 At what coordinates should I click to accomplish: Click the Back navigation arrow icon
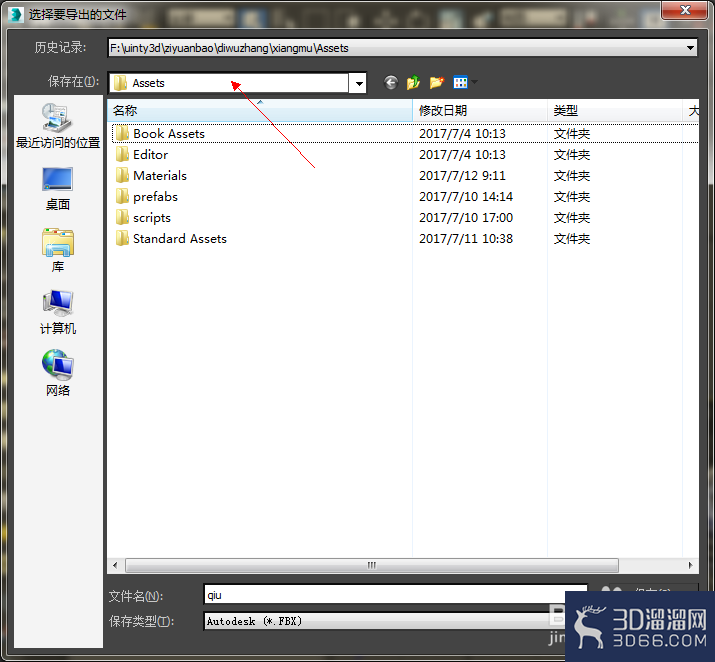tap(390, 83)
